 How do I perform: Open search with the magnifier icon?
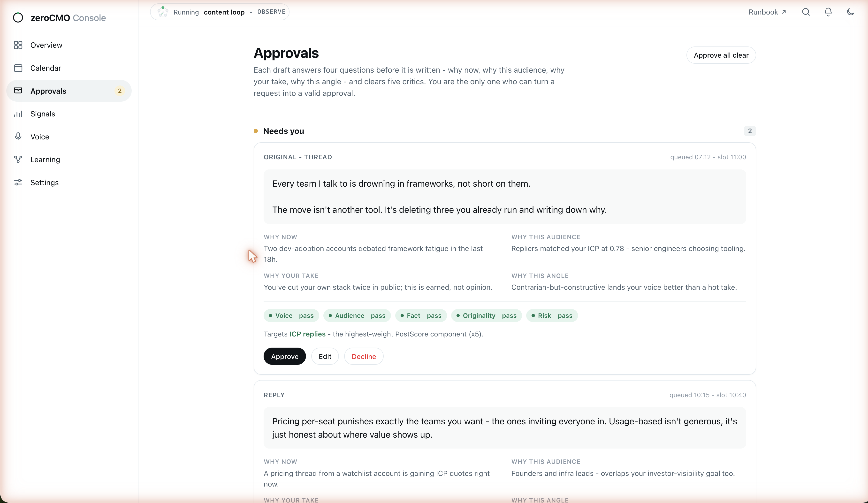[x=806, y=12]
